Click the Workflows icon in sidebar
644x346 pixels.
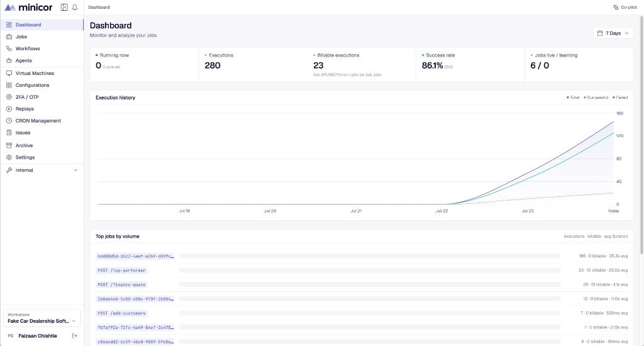[9, 48]
